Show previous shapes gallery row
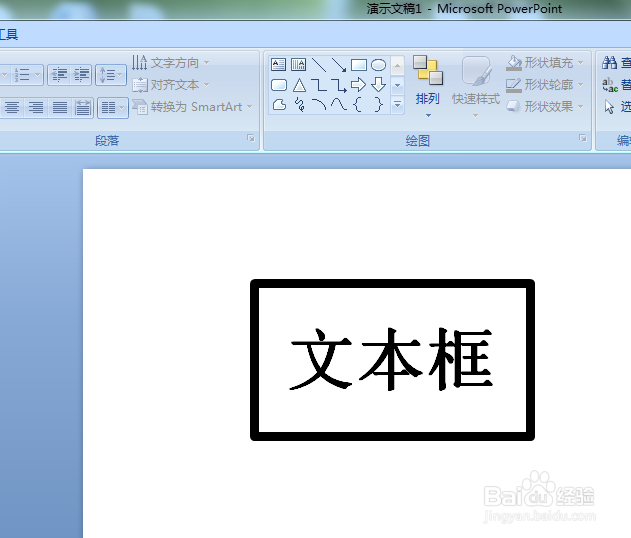Viewport: 631px width, 538px height. [x=397, y=66]
